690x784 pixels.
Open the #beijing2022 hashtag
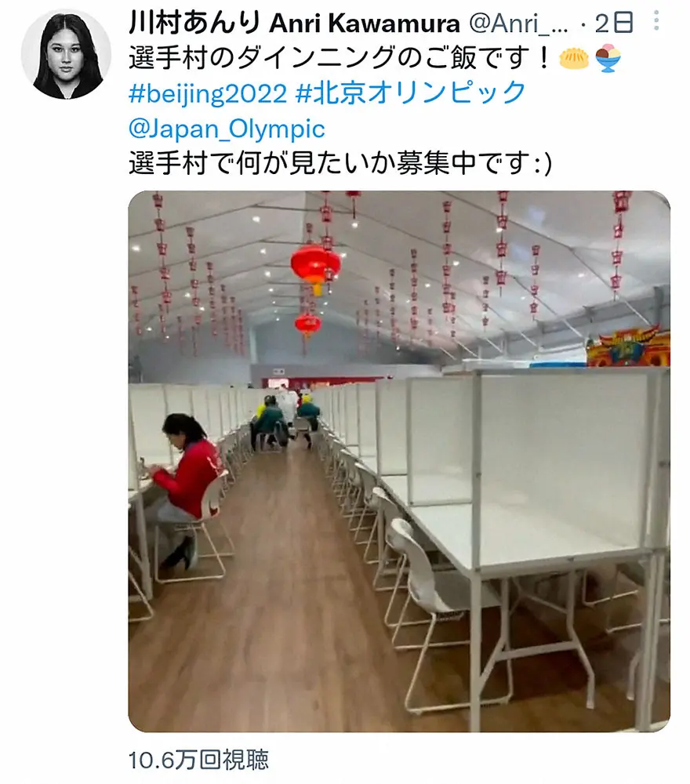(x=208, y=93)
